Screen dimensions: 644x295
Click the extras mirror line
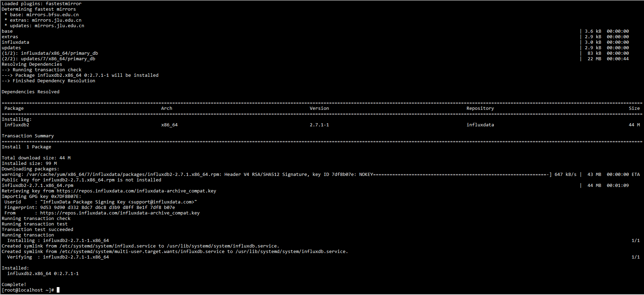[43, 20]
